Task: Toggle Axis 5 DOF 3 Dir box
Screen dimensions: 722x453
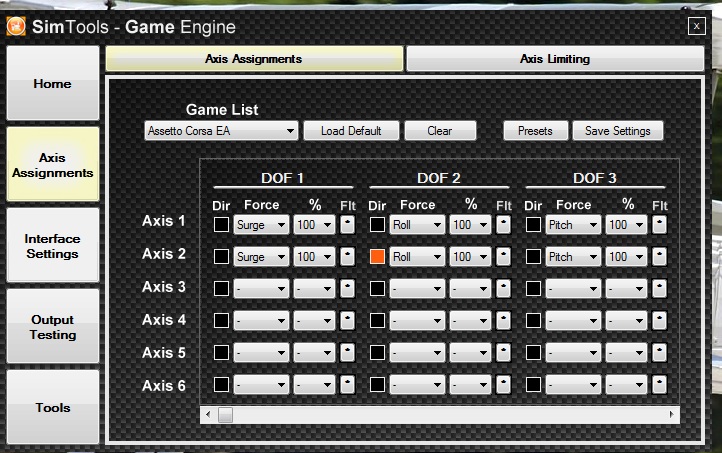Action: [533, 353]
